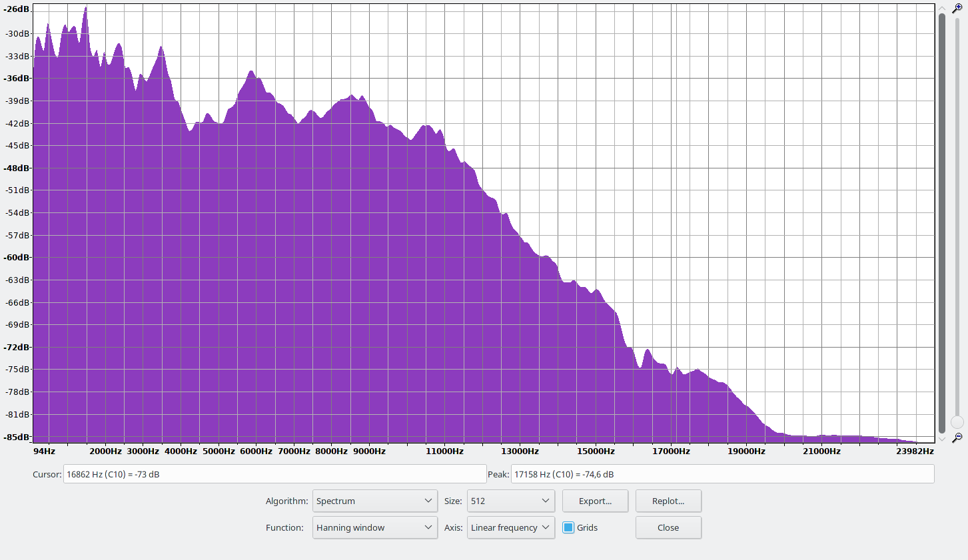The height and width of the screenshot is (560, 968).
Task: Click the zoom in magnifier icon
Action: click(957, 9)
